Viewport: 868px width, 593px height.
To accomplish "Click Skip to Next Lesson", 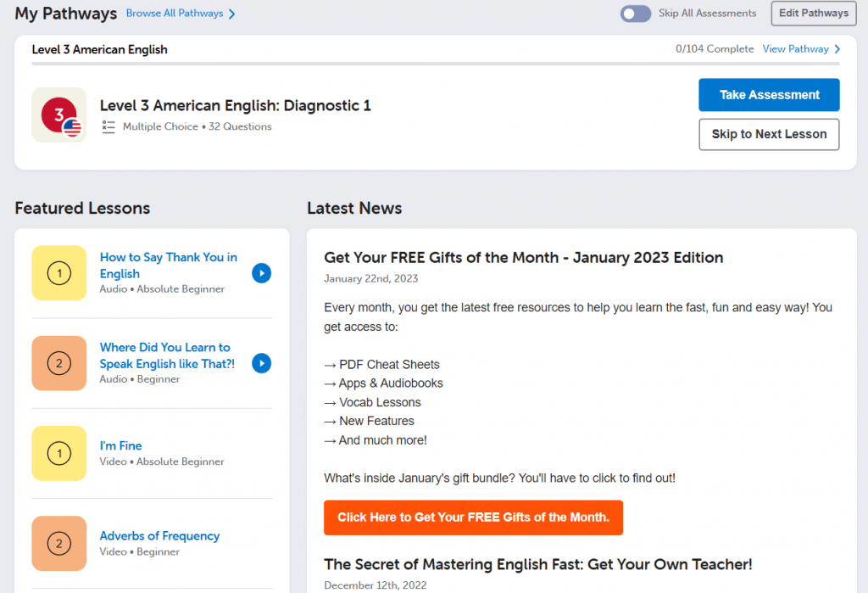I will click(x=769, y=134).
